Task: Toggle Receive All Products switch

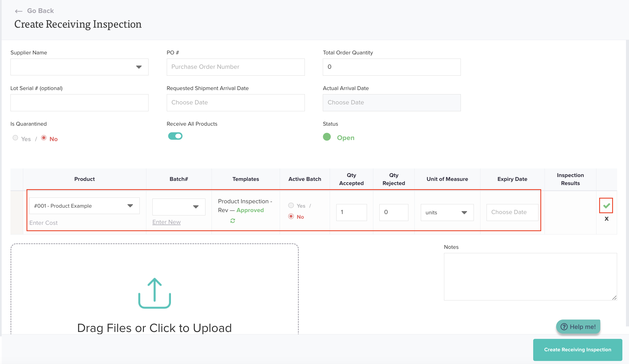Action: [x=175, y=136]
